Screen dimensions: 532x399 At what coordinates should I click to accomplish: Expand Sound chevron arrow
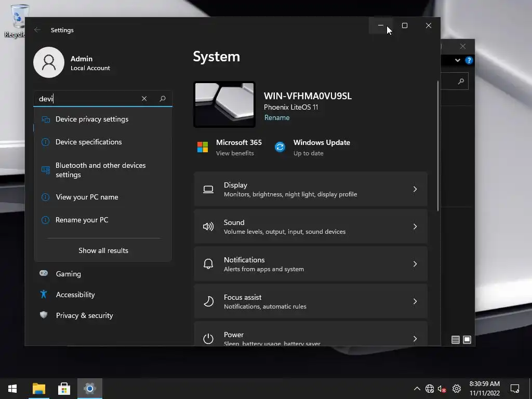pos(415,227)
